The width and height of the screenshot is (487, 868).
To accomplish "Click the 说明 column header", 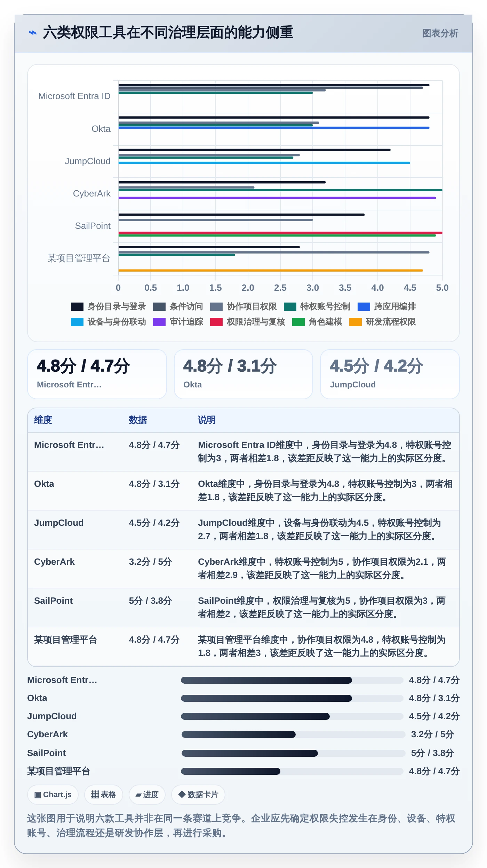I will point(207,420).
